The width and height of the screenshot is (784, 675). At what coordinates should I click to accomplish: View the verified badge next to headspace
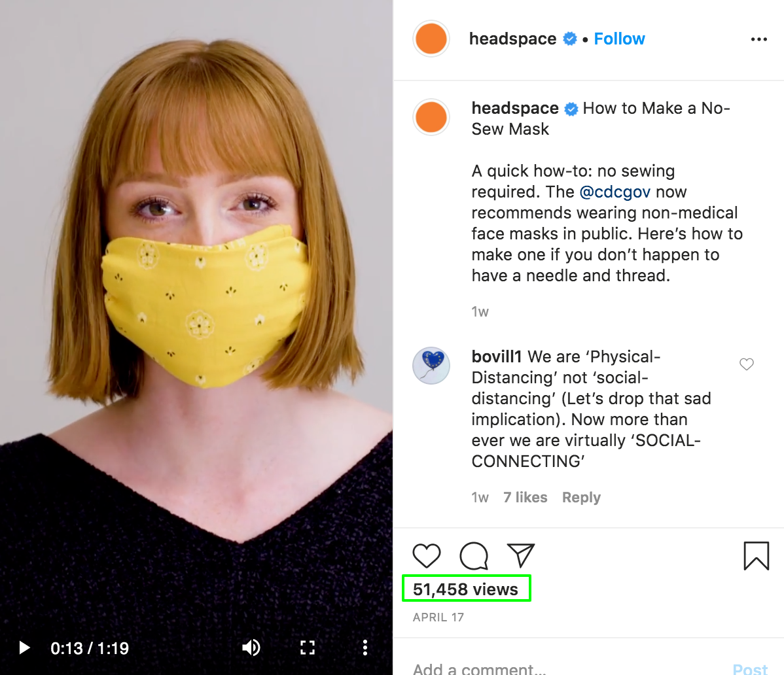tap(569, 39)
